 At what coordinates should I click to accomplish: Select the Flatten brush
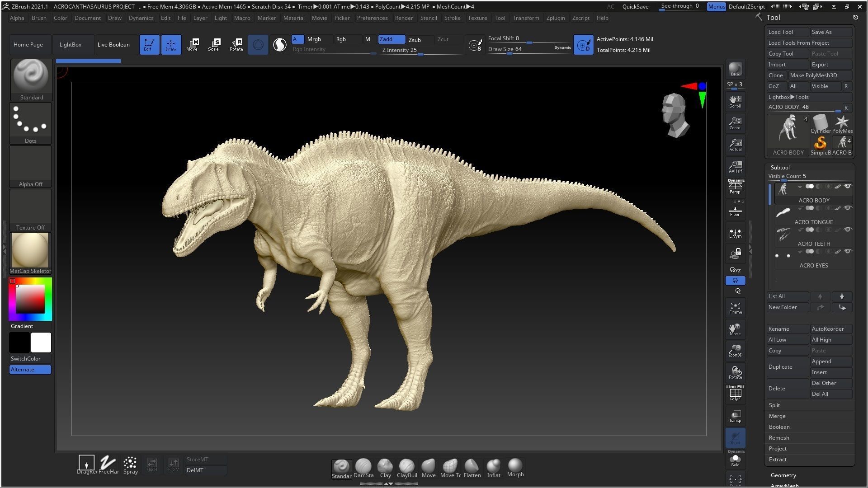coord(472,468)
